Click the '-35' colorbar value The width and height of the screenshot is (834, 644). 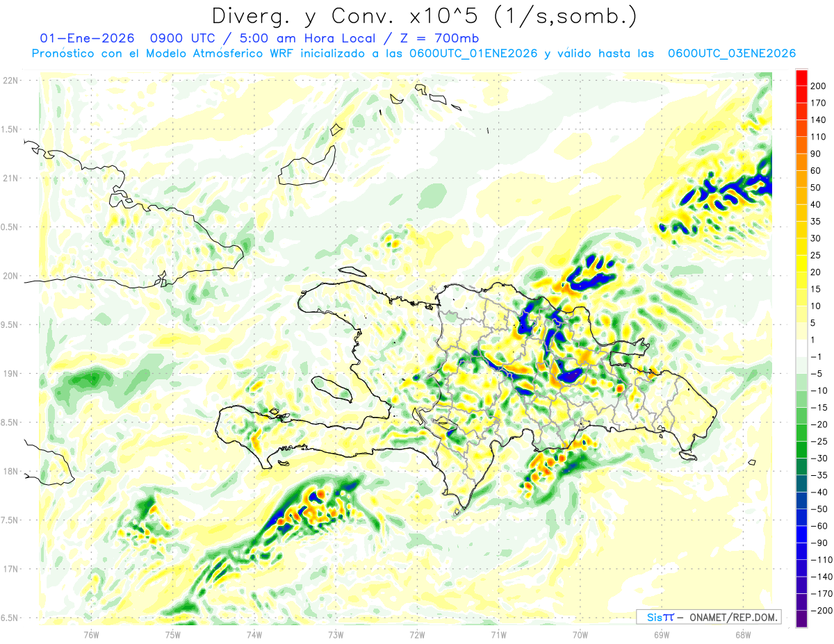(819, 475)
